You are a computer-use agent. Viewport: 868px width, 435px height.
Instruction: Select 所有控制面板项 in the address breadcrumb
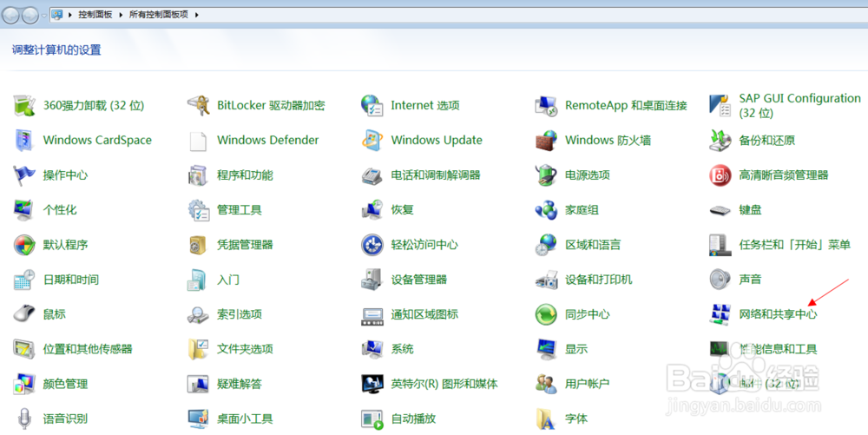pyautogui.click(x=158, y=15)
